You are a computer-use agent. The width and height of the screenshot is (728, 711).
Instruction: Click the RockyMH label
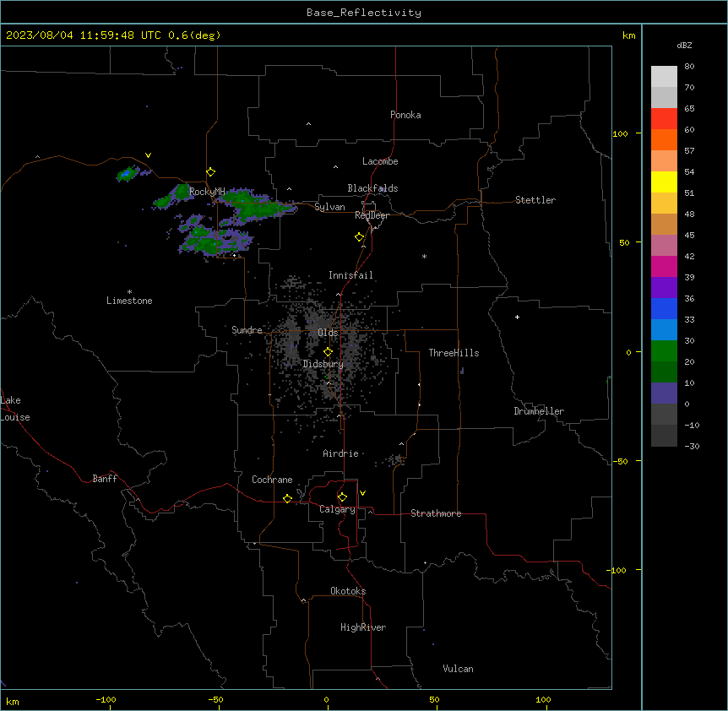point(207,192)
